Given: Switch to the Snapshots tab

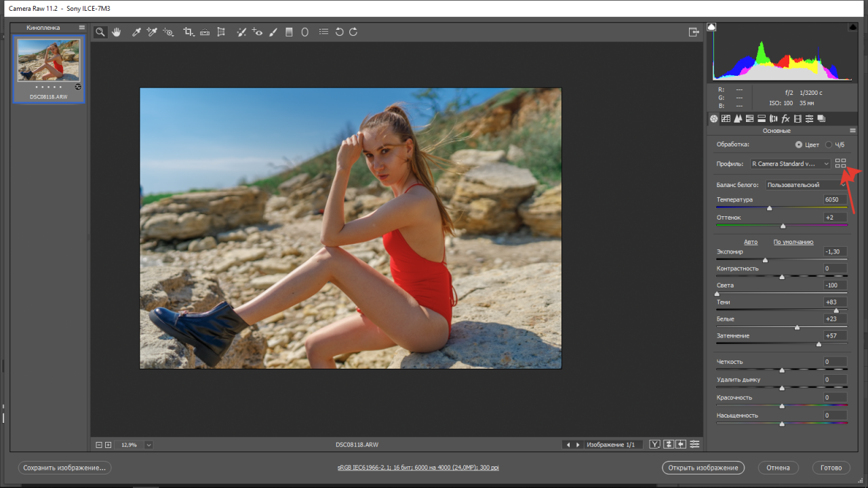Looking at the screenshot, I should click(821, 119).
